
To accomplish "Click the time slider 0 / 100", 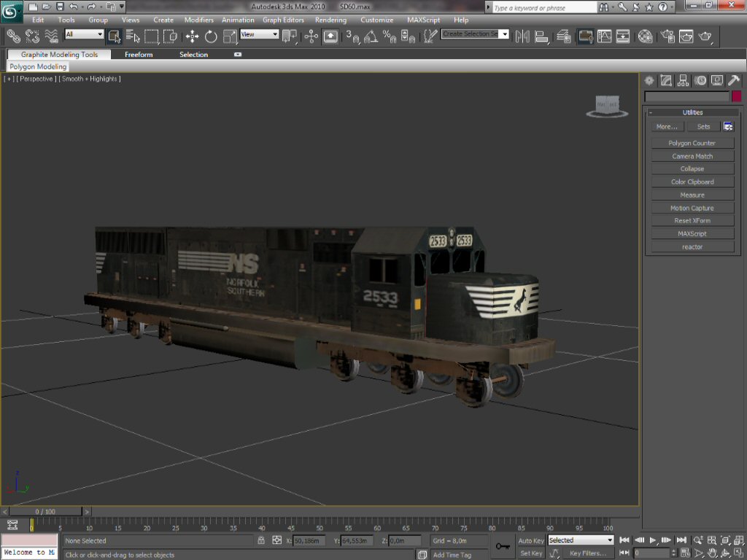I will tap(45, 511).
